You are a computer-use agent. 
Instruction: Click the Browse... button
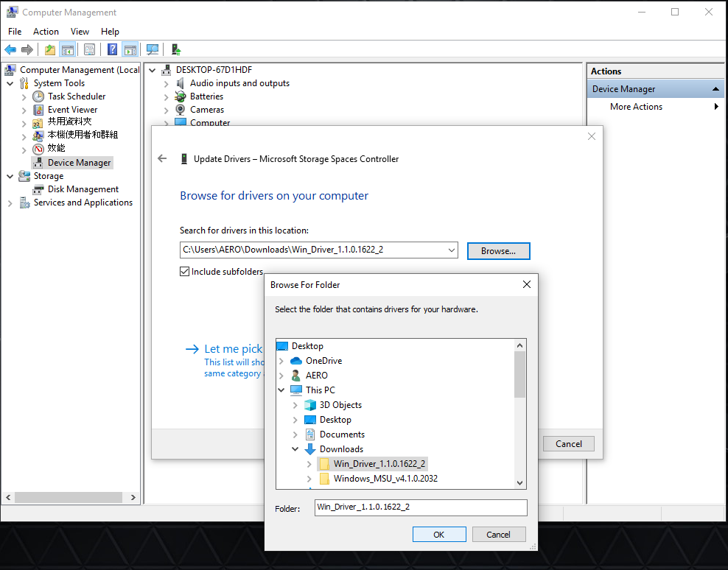tap(498, 251)
